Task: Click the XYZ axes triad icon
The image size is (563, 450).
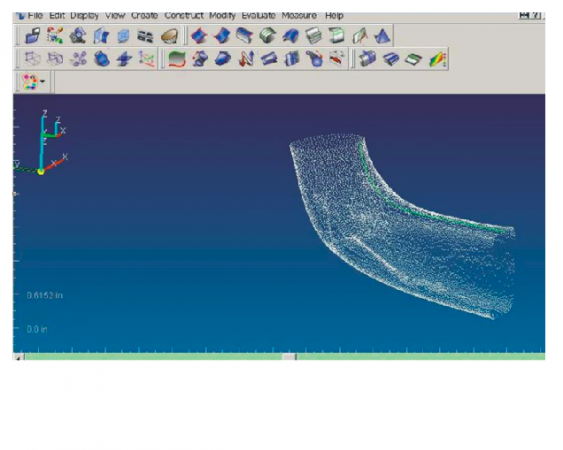Action: [147, 59]
